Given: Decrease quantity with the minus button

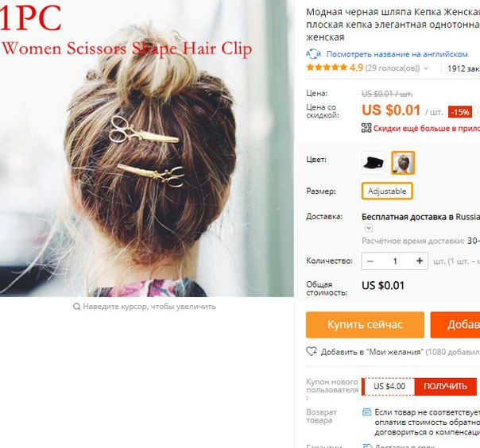Looking at the screenshot, I should tap(370, 261).
